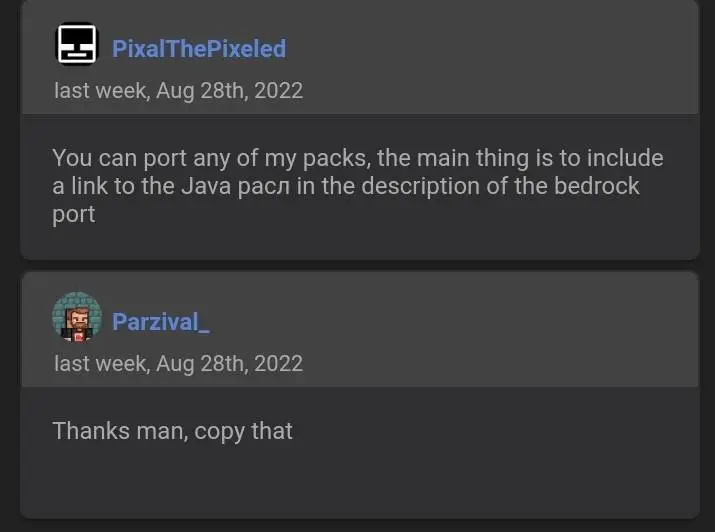
Task: Click Parzival_'s pixel character avatar
Action: pyautogui.click(x=77, y=318)
